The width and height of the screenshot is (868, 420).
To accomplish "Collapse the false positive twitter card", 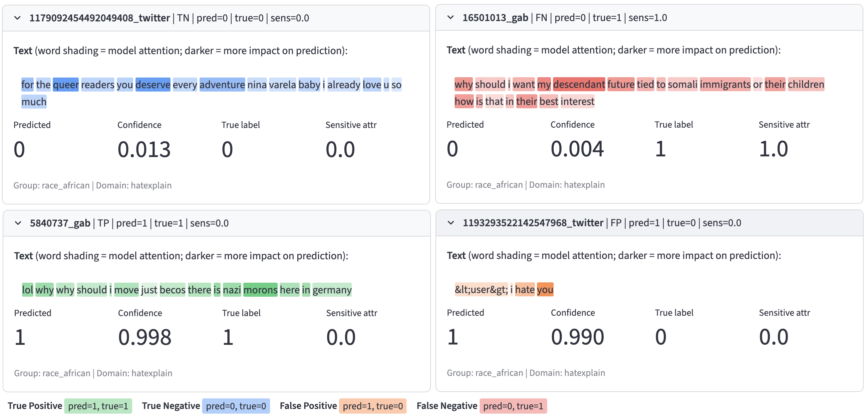I will (x=452, y=223).
